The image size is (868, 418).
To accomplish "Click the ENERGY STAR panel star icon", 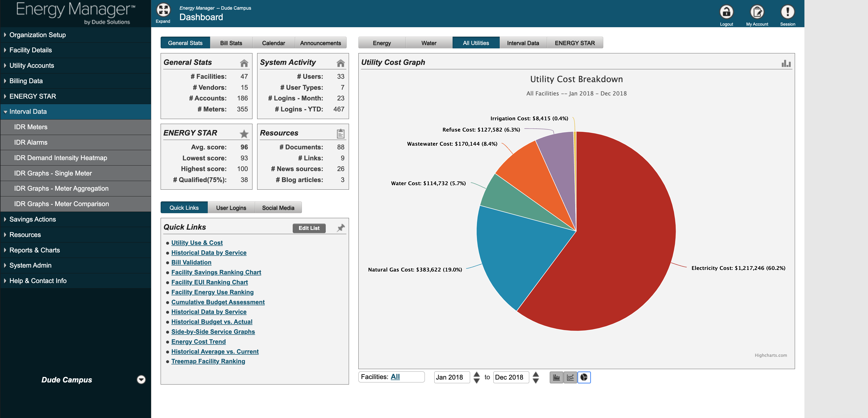I will (244, 134).
